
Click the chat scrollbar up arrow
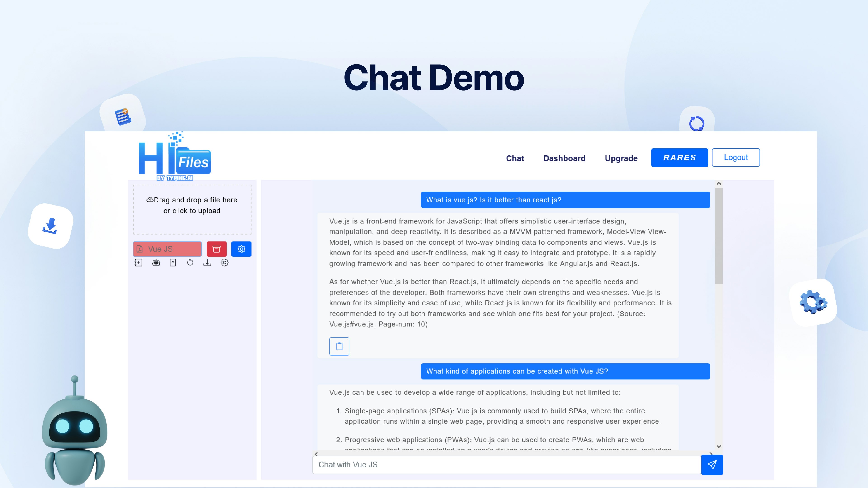pyautogui.click(x=719, y=183)
